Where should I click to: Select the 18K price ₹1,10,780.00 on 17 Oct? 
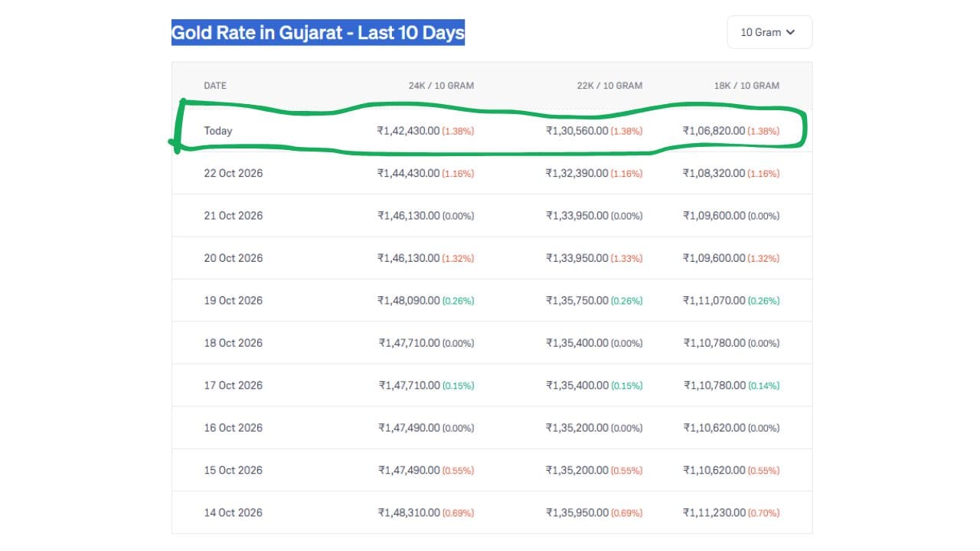714,386
